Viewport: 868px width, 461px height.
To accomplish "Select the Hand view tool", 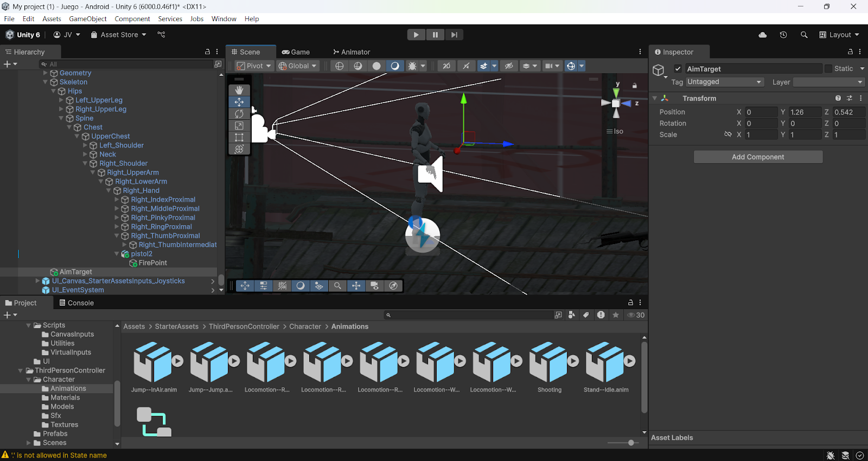I will pos(239,90).
